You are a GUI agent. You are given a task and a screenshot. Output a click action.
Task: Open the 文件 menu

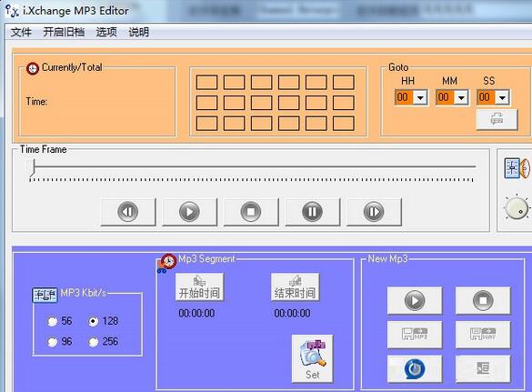click(x=21, y=32)
